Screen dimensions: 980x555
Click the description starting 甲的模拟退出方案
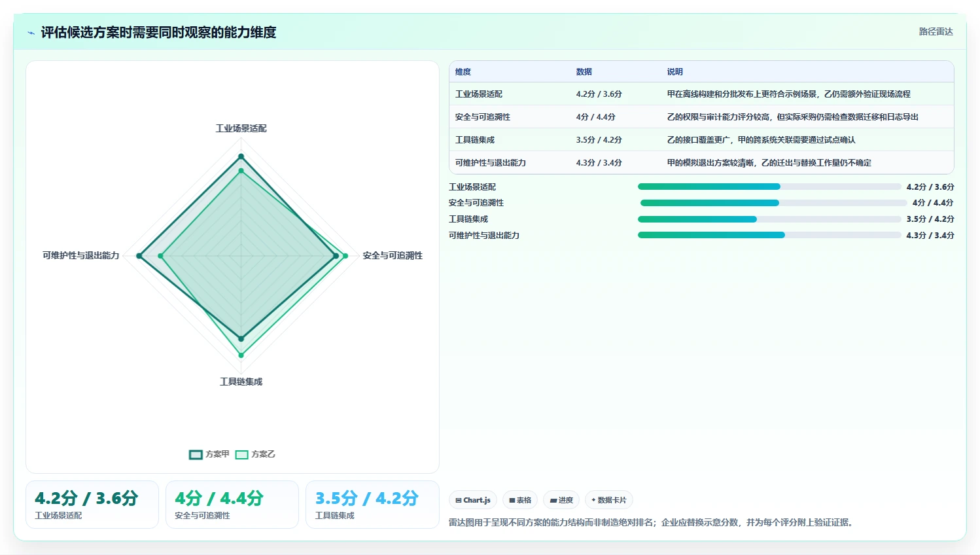(x=769, y=163)
